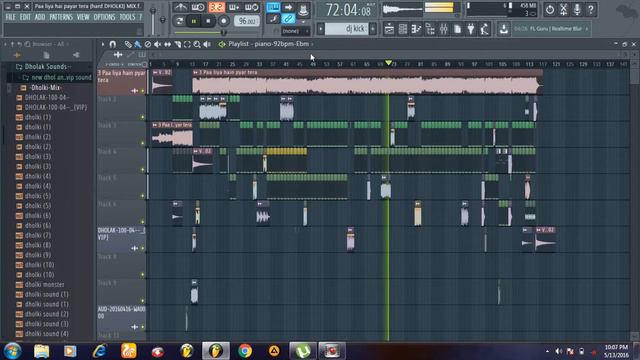Click the record button

click(x=223, y=21)
